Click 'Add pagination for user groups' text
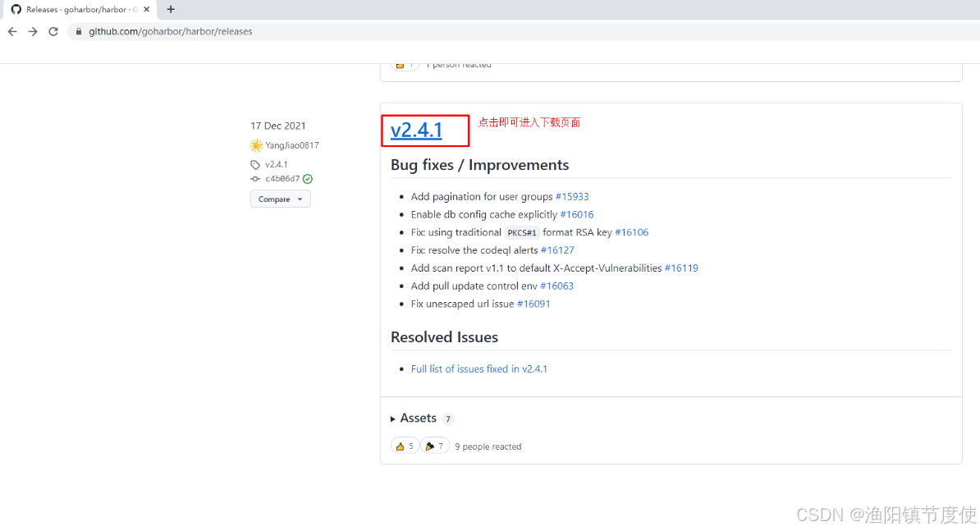Viewport: 980px width, 531px height. 481,196
